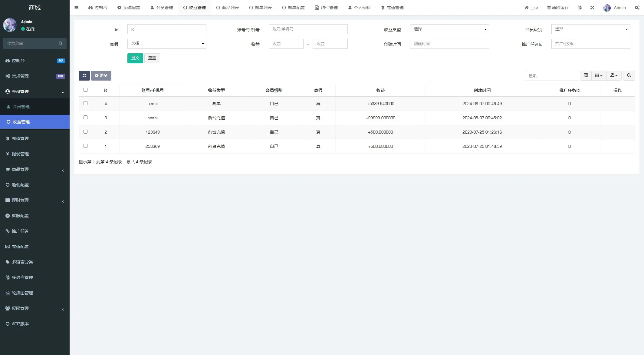Expand the 商品管理 sidebar submenu
644x355 pixels.
point(35,169)
